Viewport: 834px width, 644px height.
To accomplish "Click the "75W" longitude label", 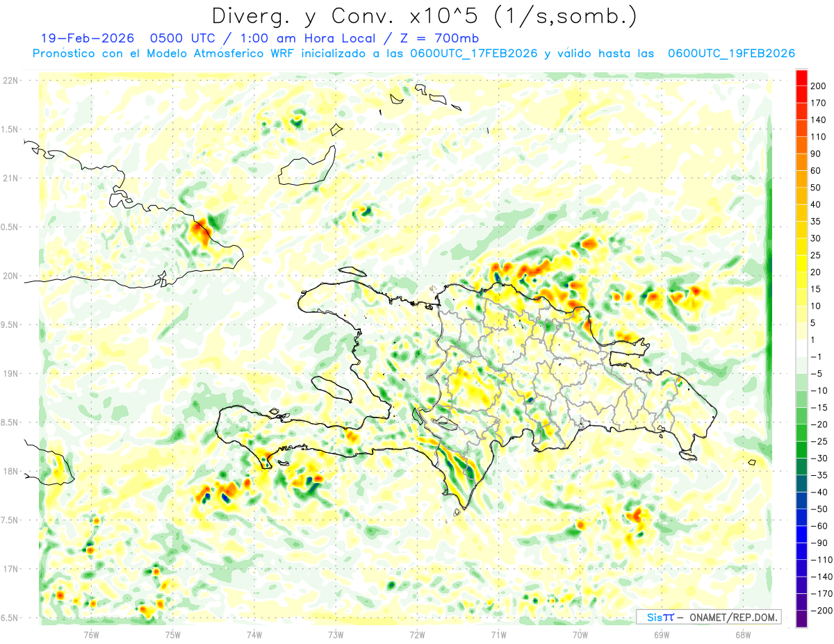I will [173, 634].
